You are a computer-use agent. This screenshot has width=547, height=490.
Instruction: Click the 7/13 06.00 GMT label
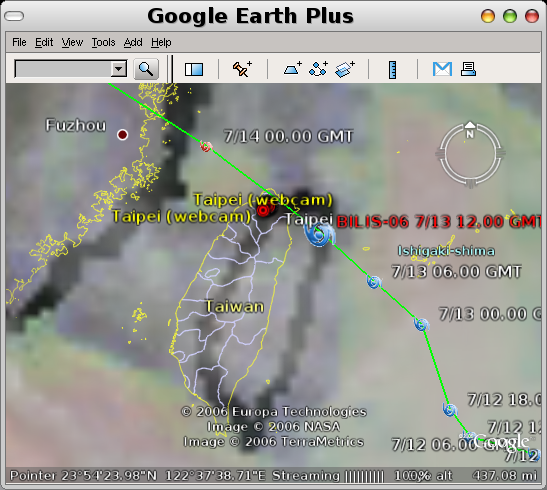(456, 272)
